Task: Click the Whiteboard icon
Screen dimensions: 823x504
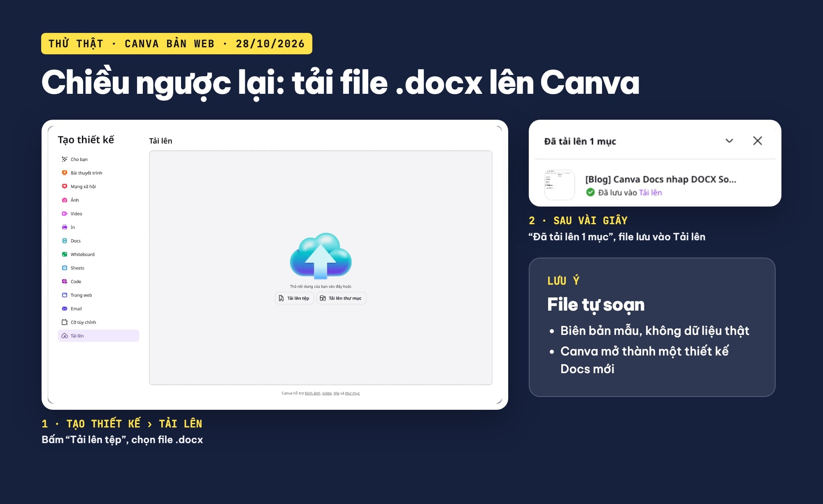Action: point(65,254)
